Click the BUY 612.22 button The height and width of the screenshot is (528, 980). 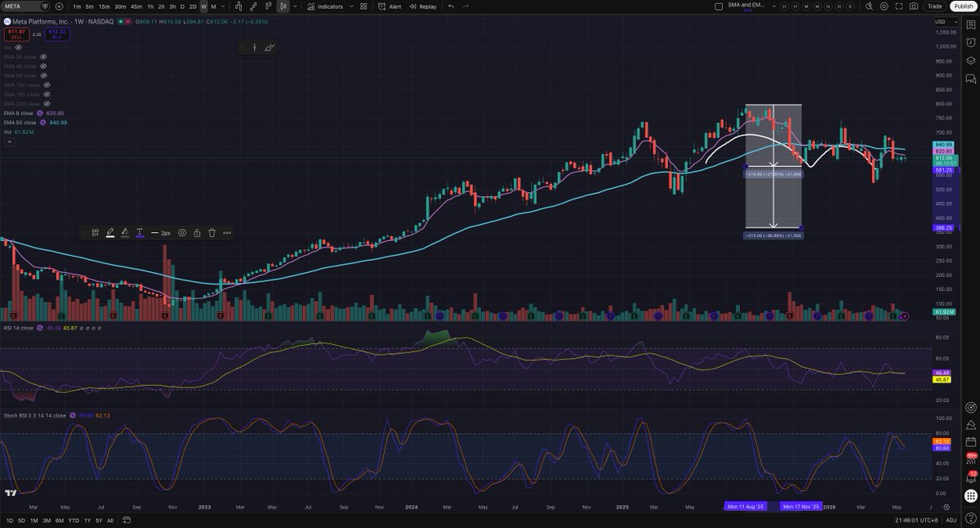coord(57,35)
